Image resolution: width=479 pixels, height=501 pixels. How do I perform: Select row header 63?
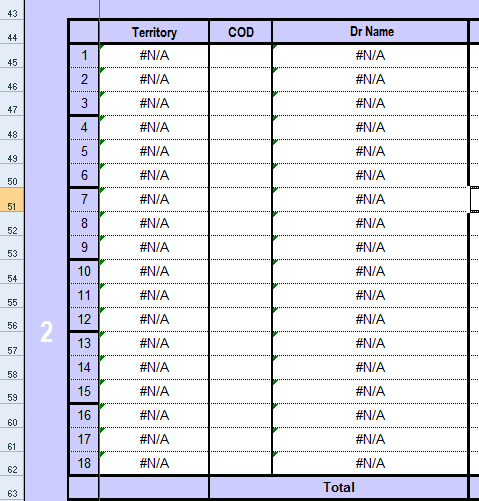[x=12, y=489]
